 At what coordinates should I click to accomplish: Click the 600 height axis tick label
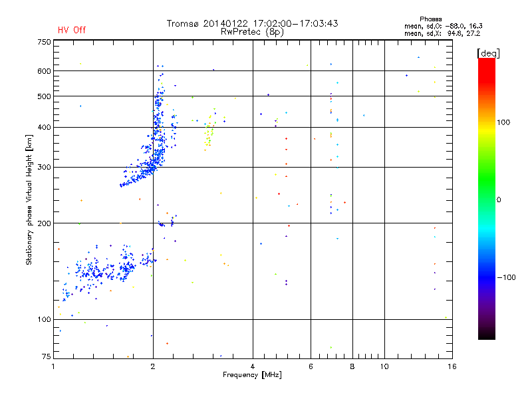pos(44,71)
